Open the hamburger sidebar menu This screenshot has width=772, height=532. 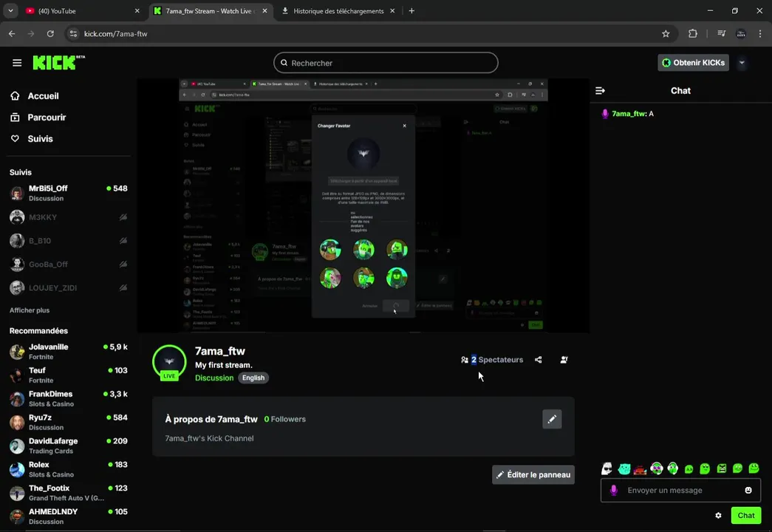17,63
